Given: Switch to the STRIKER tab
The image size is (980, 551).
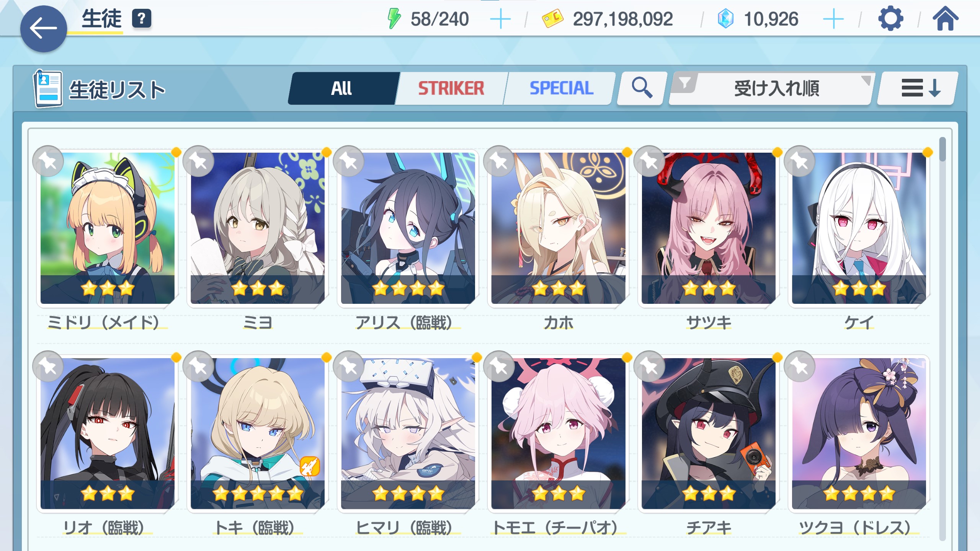Looking at the screenshot, I should (451, 88).
